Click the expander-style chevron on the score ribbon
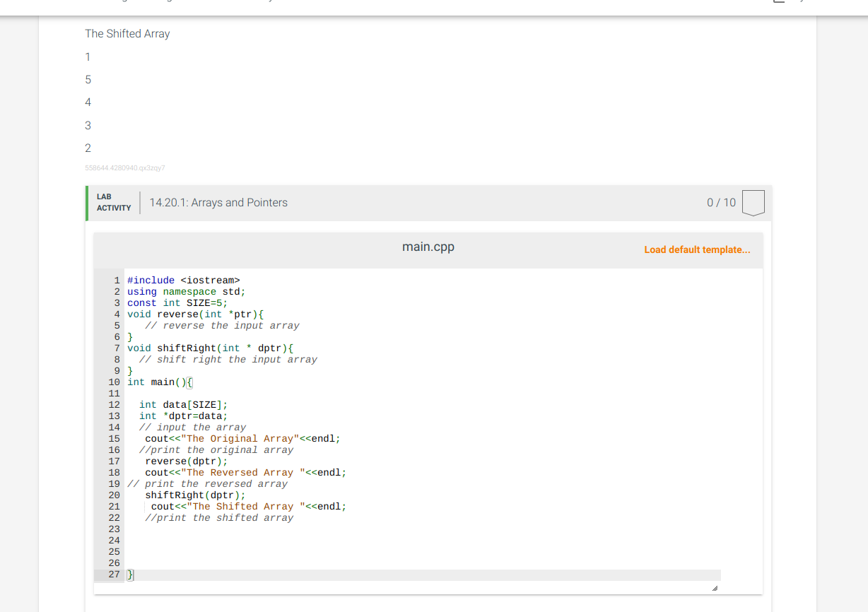868x612 pixels. [753, 202]
